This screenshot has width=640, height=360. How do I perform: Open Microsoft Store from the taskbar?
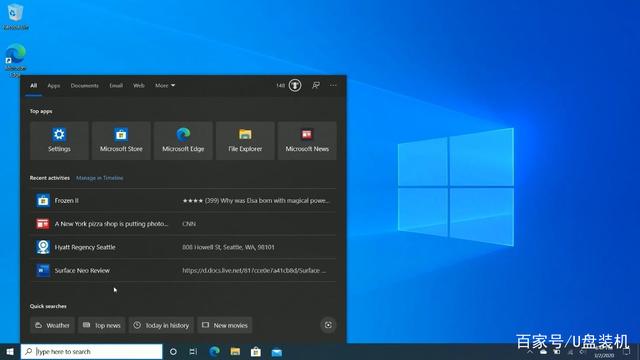tap(256, 351)
